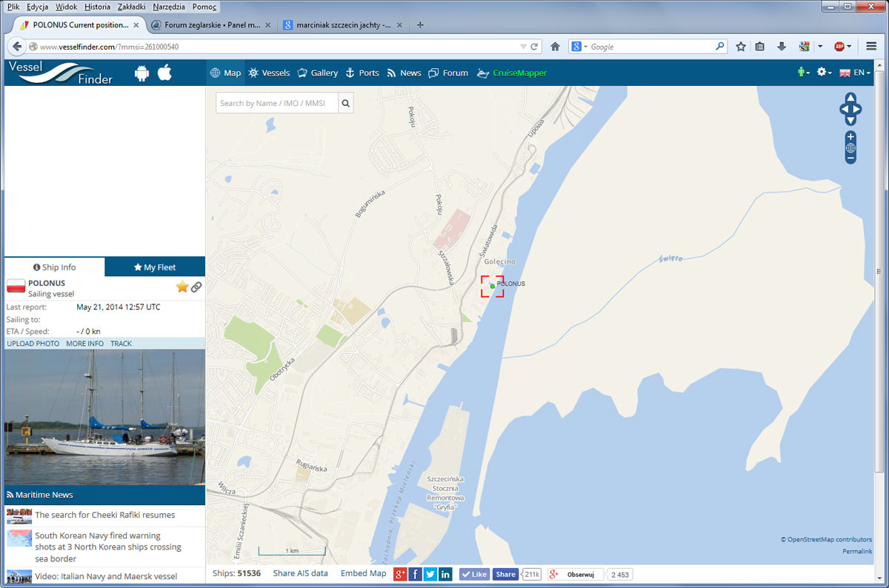Pan the map down with arrow control

pyautogui.click(x=850, y=120)
